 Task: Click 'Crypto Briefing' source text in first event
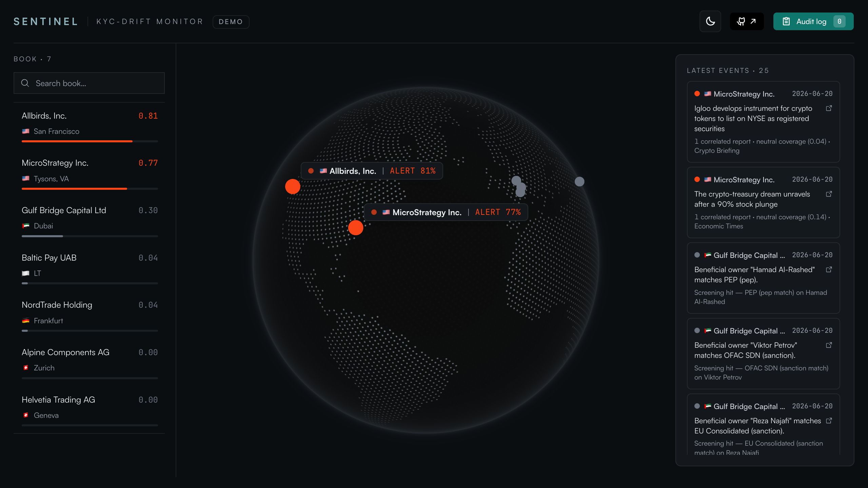[717, 151]
